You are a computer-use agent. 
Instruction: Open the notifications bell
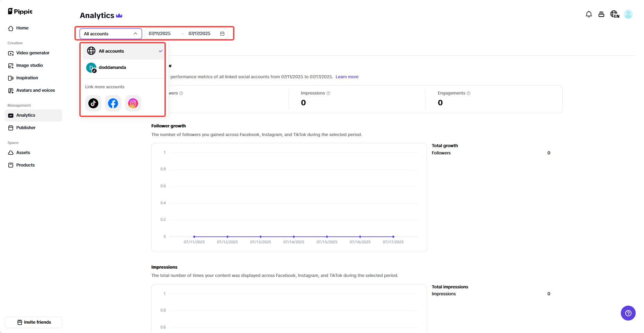589,14
